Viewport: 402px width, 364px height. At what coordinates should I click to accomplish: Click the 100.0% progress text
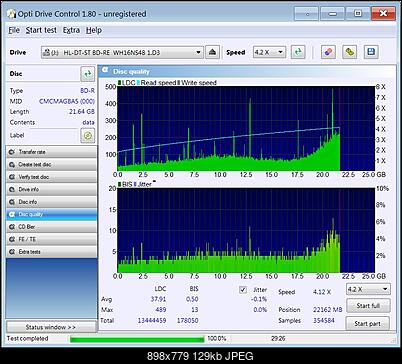pos(217,339)
